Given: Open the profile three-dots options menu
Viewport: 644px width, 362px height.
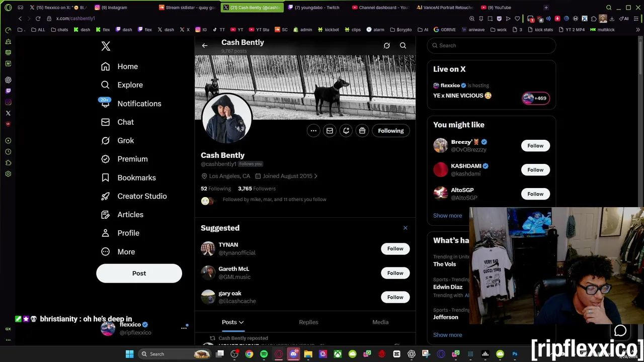Looking at the screenshot, I should pyautogui.click(x=313, y=131).
